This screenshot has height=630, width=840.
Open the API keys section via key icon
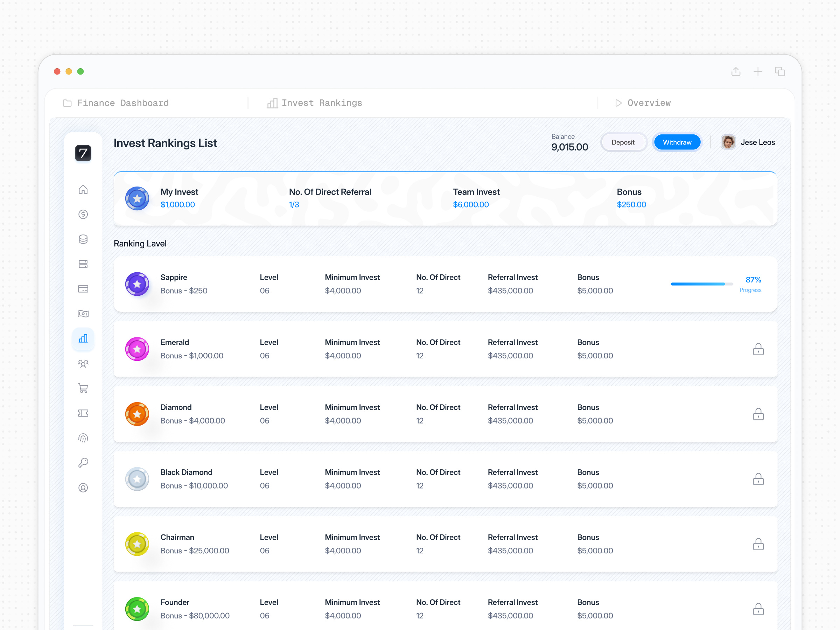click(83, 462)
